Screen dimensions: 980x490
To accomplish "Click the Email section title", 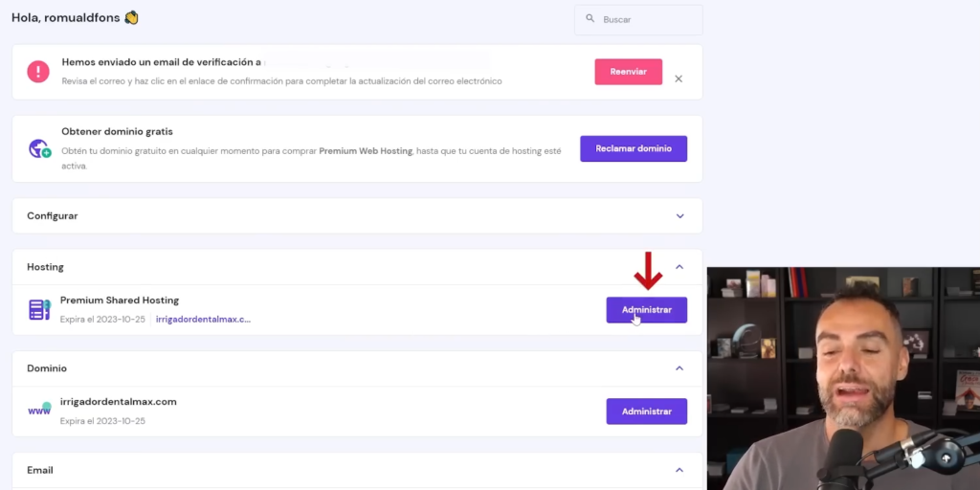I will (x=40, y=470).
